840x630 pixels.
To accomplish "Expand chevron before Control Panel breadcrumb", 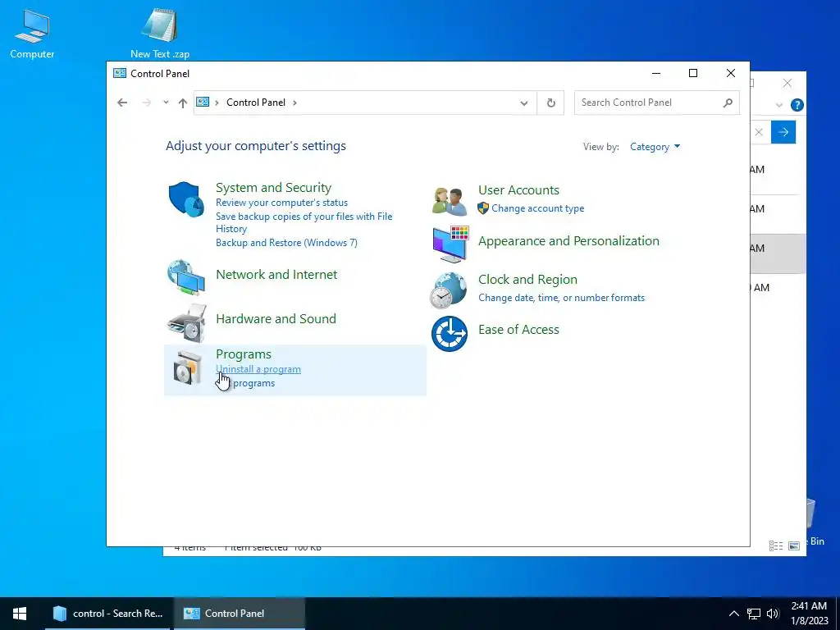I will tap(217, 103).
